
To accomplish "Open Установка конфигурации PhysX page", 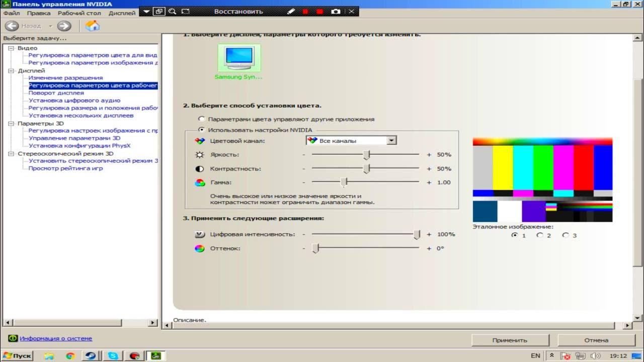I will coord(79,146).
